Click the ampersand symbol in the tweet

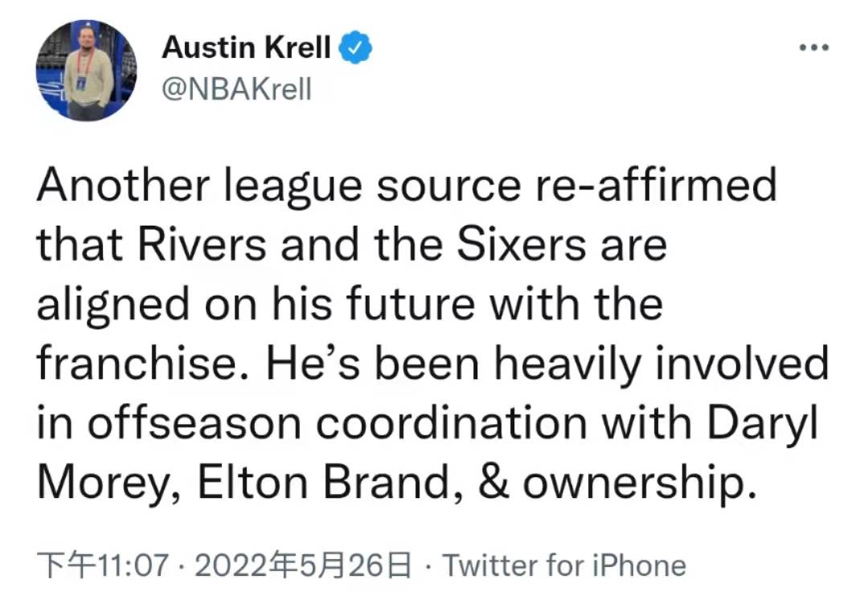point(493,483)
